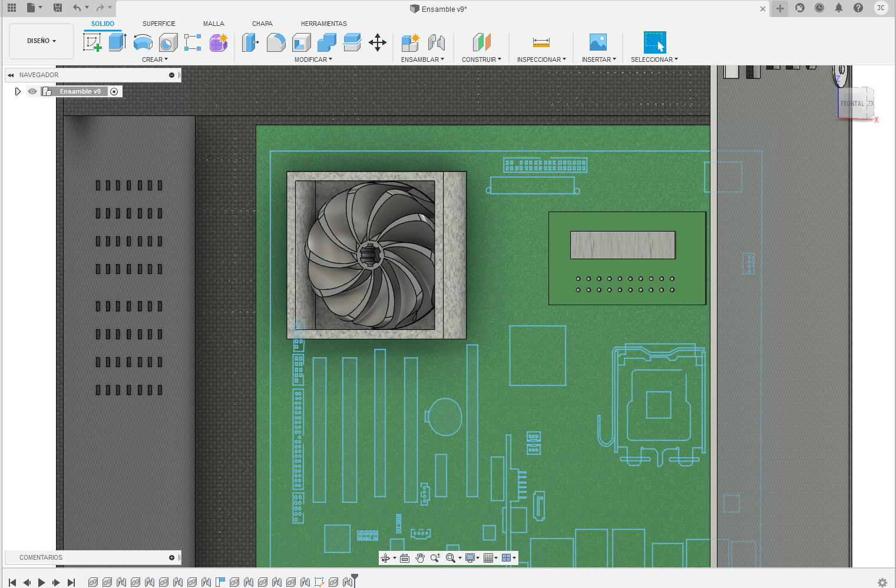Open the CREAR dropdown menu
This screenshot has height=588, width=896.
coord(155,60)
